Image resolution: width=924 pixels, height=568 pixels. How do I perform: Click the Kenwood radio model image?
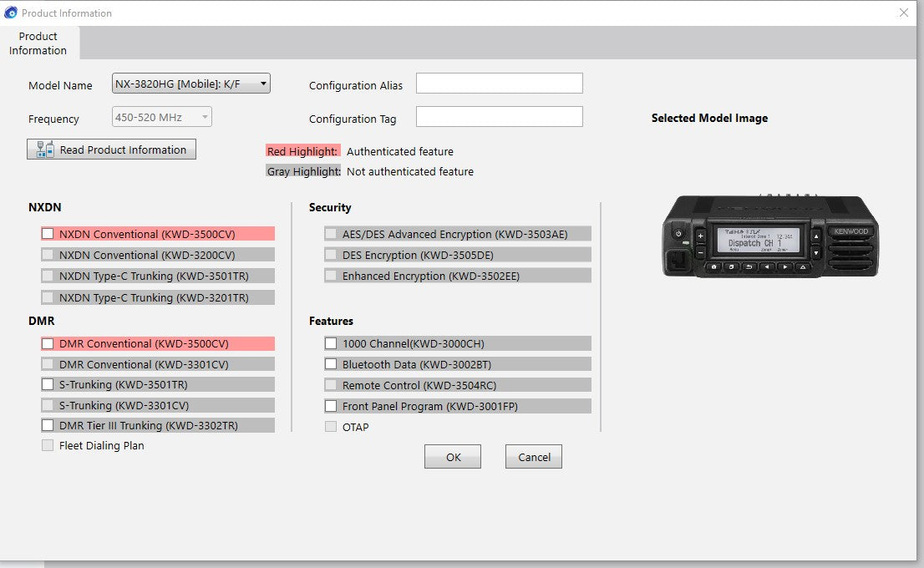770,236
